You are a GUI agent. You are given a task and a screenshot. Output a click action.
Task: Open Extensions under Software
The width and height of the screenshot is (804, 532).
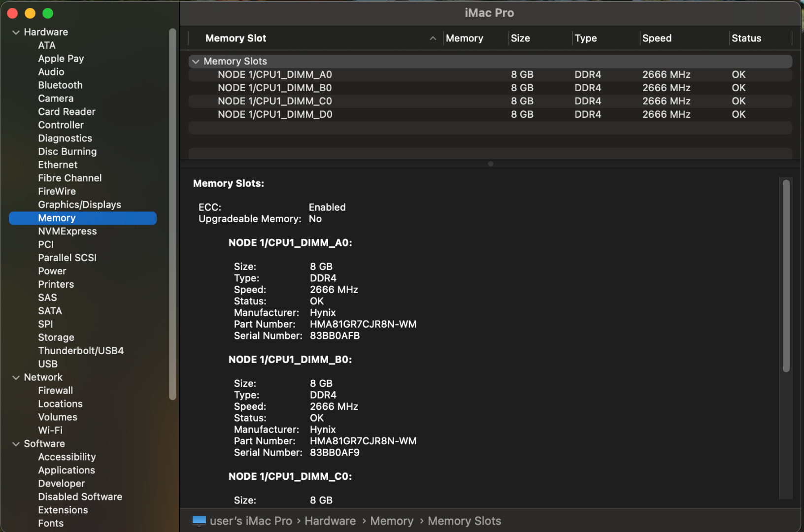click(x=63, y=511)
